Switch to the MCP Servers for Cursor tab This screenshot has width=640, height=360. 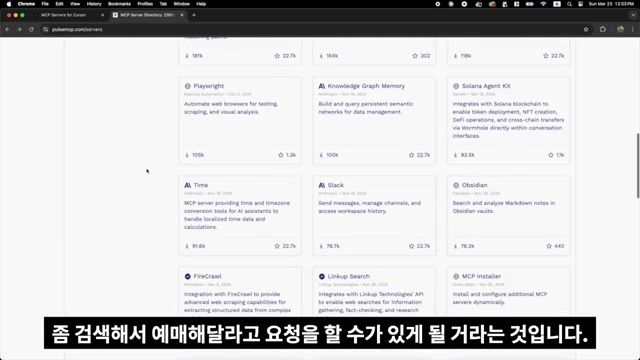[x=63, y=15]
